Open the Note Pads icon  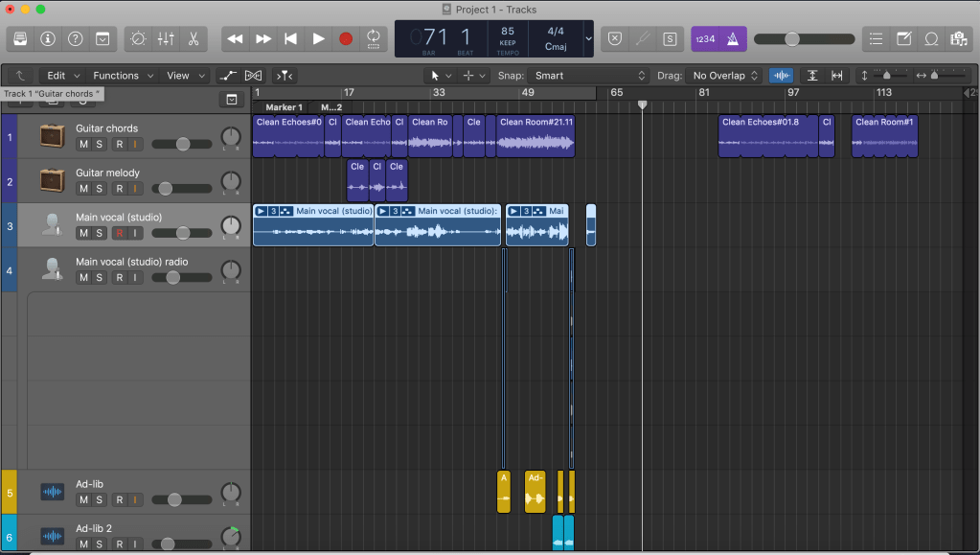coord(903,38)
